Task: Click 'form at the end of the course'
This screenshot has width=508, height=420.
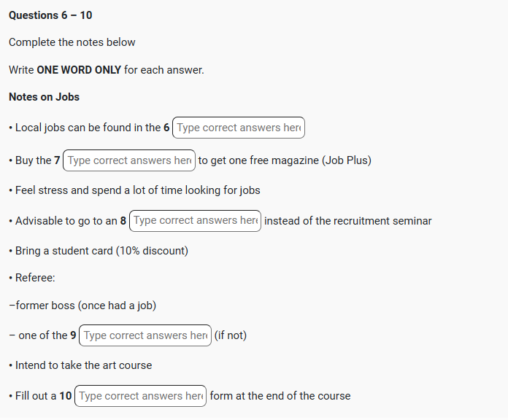Action: 280,396
